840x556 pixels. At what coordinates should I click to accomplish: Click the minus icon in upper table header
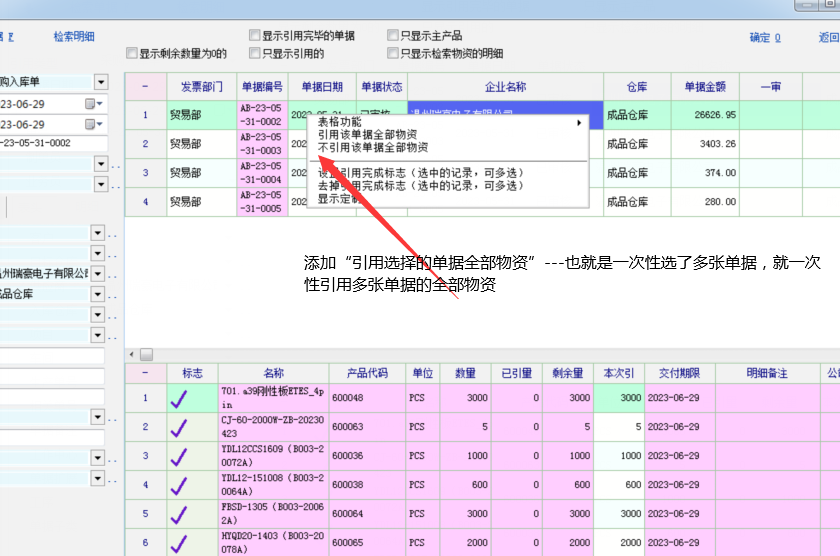point(144,87)
